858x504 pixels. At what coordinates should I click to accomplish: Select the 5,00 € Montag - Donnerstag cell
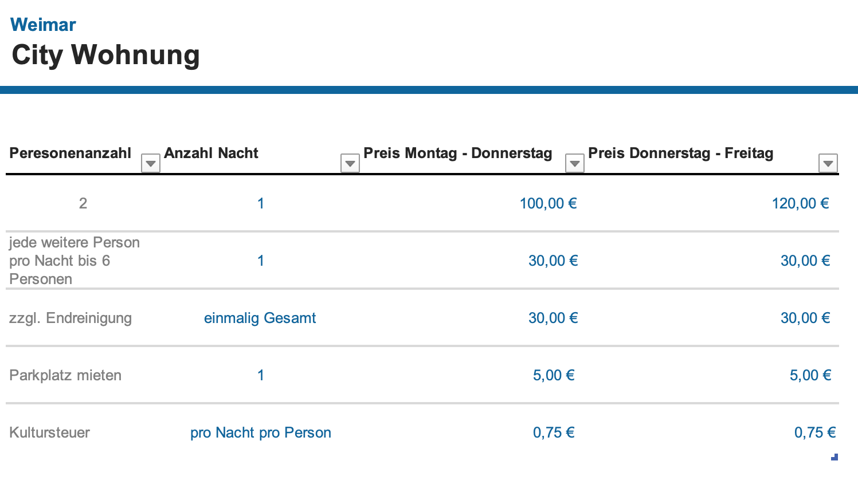click(x=554, y=375)
